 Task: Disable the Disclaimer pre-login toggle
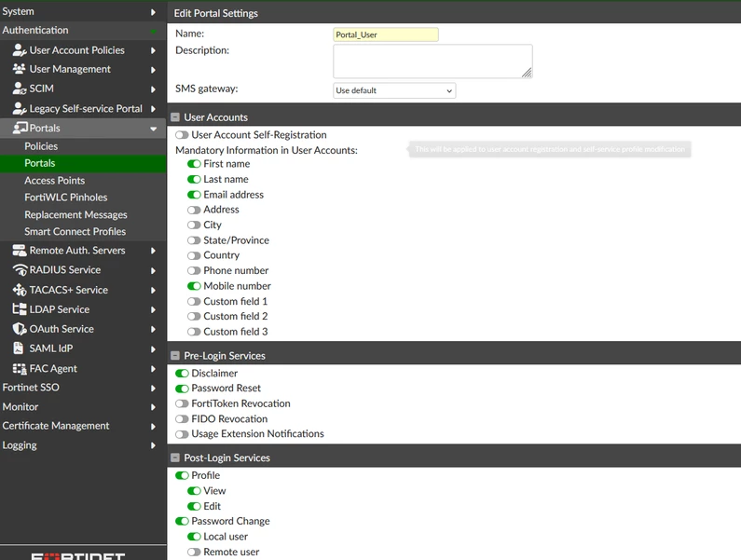tap(182, 374)
